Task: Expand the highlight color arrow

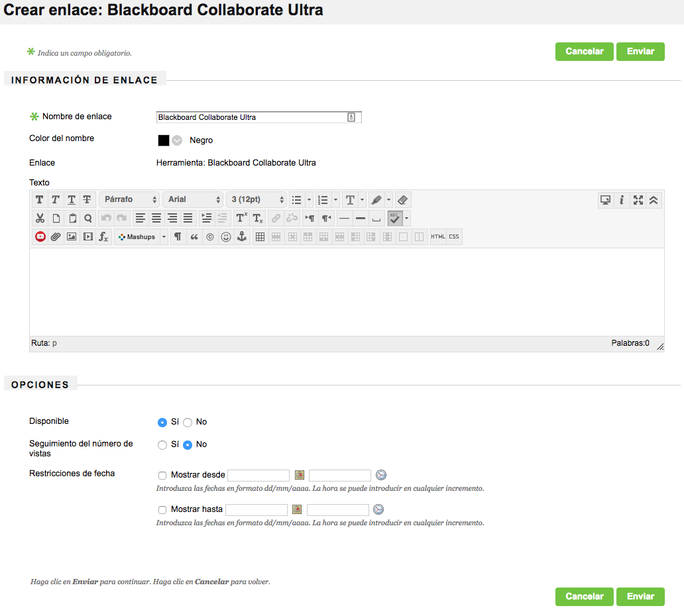Action: [x=388, y=200]
